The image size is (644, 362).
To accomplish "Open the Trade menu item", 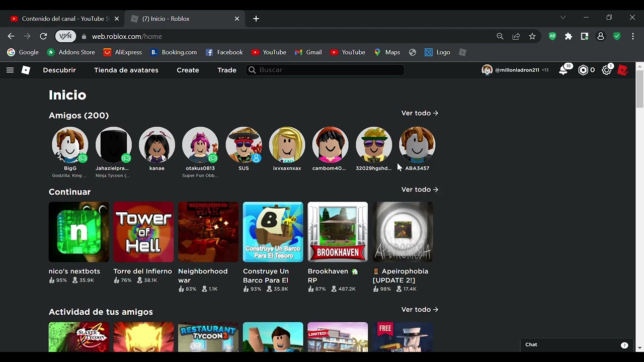I will point(227,70).
